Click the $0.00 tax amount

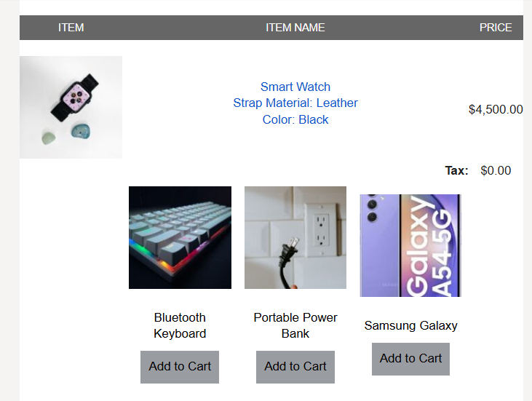coord(496,171)
